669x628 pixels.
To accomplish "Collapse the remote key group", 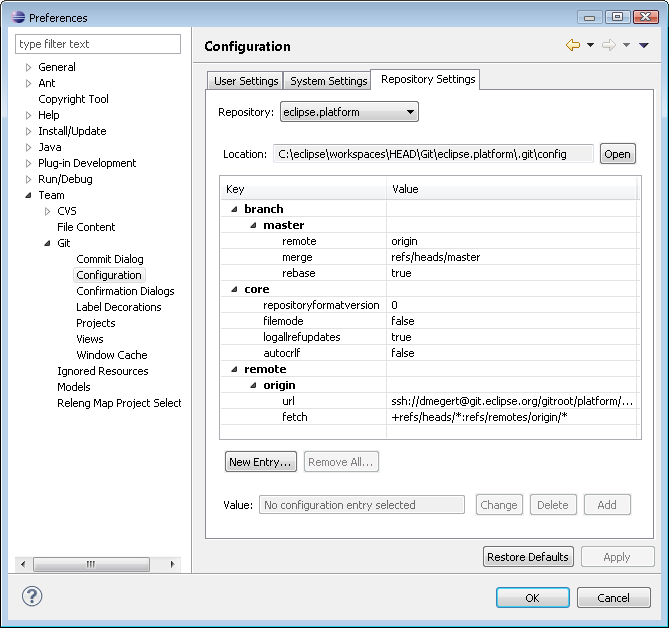I will click(234, 369).
